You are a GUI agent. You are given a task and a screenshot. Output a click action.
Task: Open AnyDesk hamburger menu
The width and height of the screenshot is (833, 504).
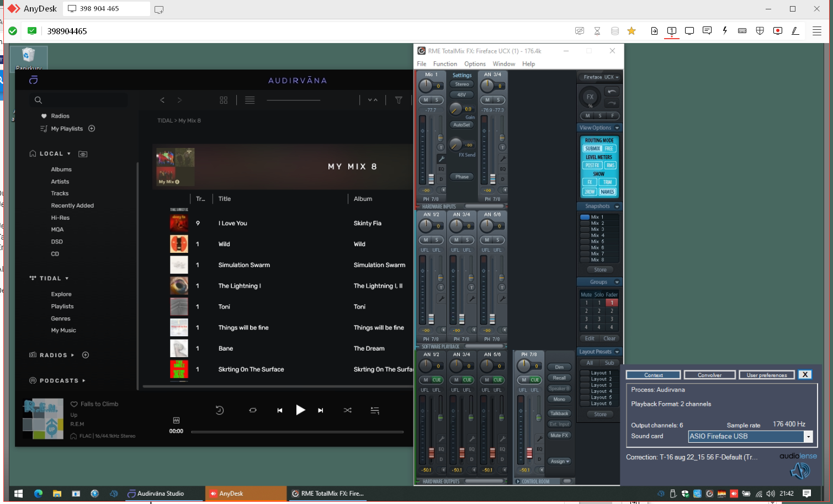click(x=817, y=31)
